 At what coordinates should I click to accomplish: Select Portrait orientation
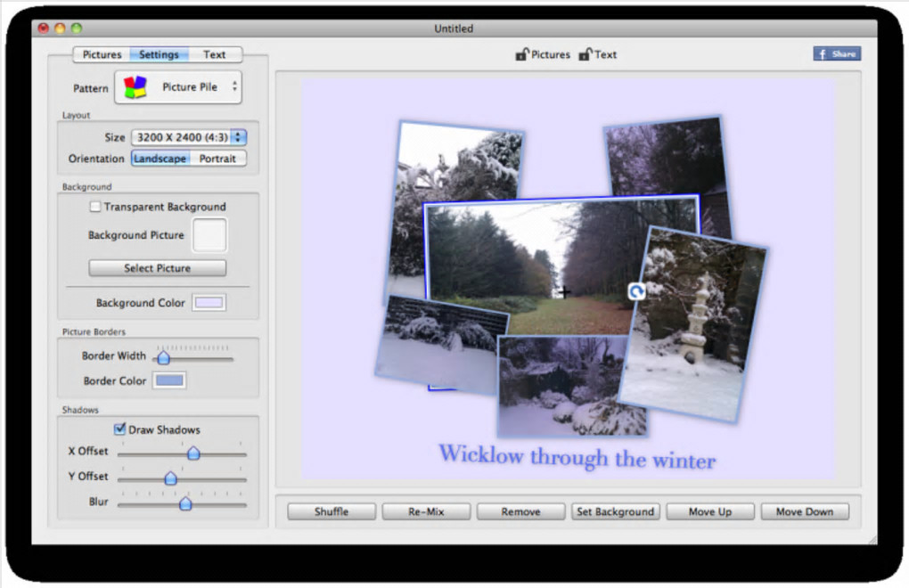point(217,159)
